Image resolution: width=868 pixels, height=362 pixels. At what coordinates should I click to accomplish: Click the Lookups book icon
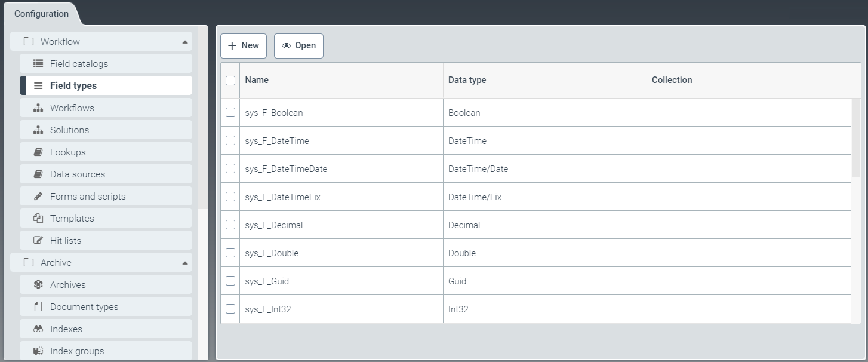tap(38, 152)
